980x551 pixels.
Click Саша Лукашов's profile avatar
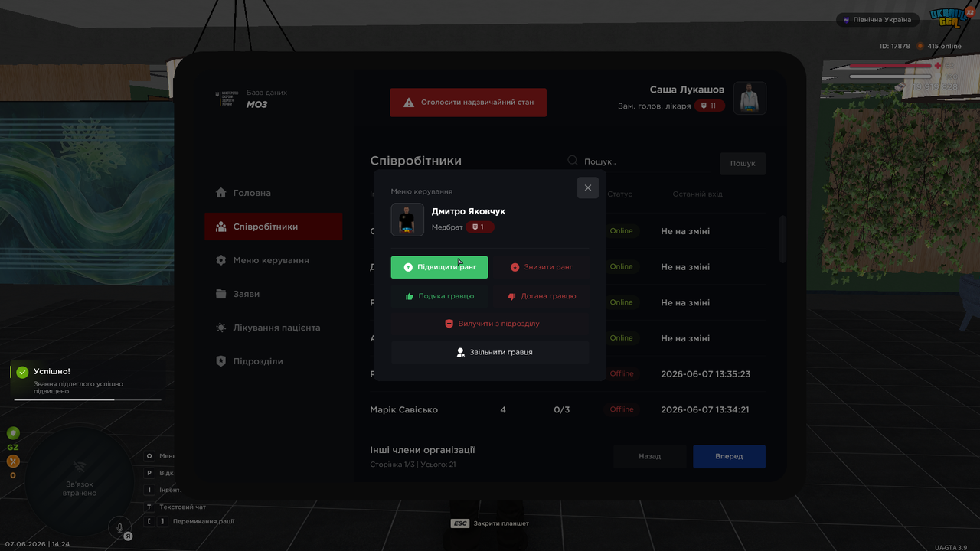pos(750,98)
